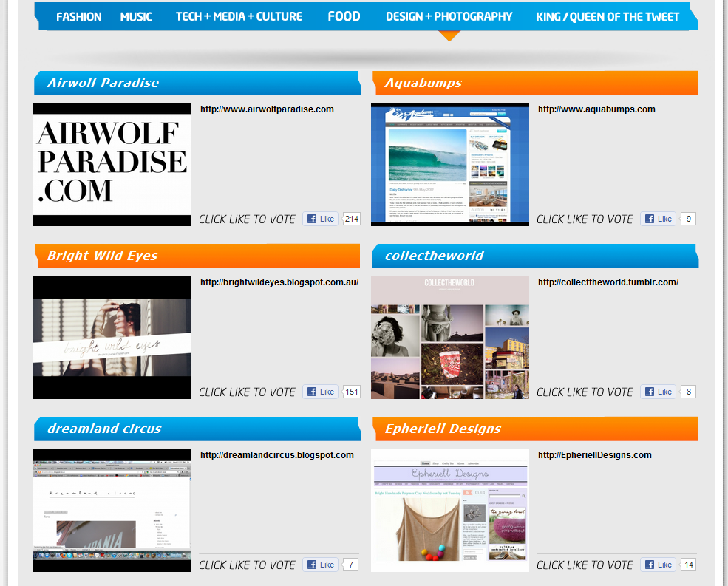Screen dimensions: 728x586
Task: Visit the brightwildeyes.blogspot.com.au link
Action: 279,282
